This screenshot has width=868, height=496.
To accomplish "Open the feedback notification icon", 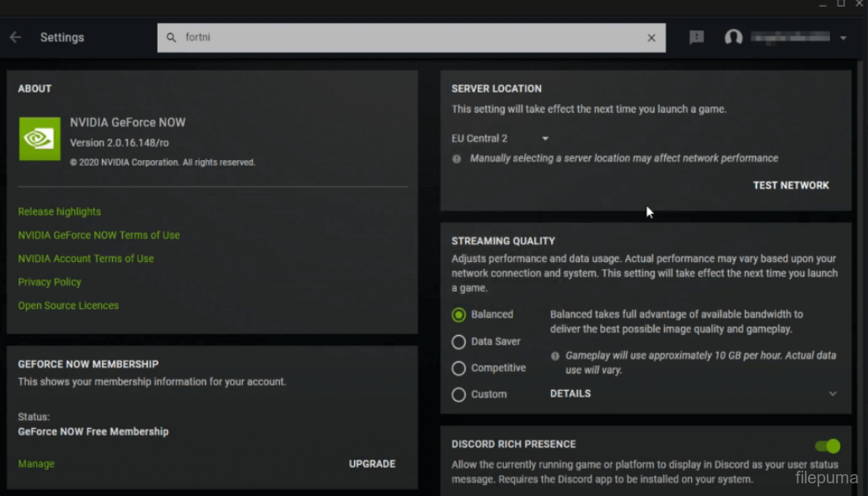I will [697, 37].
